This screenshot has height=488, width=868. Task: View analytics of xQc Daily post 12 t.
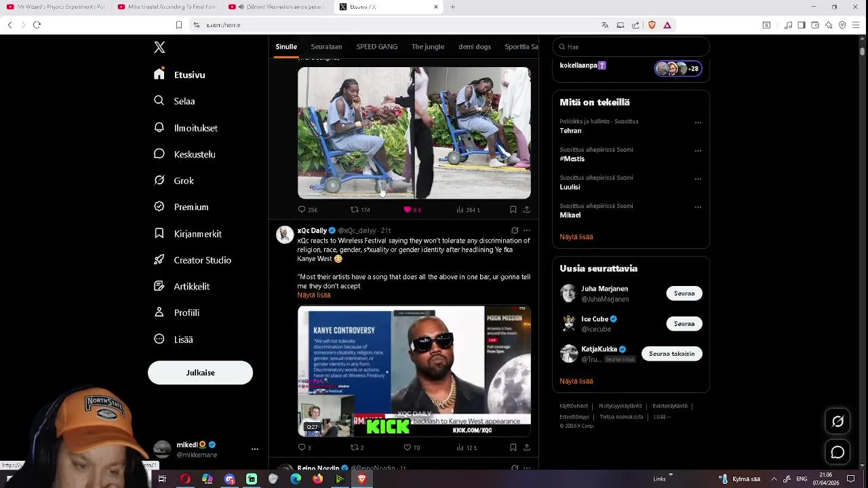point(467,447)
